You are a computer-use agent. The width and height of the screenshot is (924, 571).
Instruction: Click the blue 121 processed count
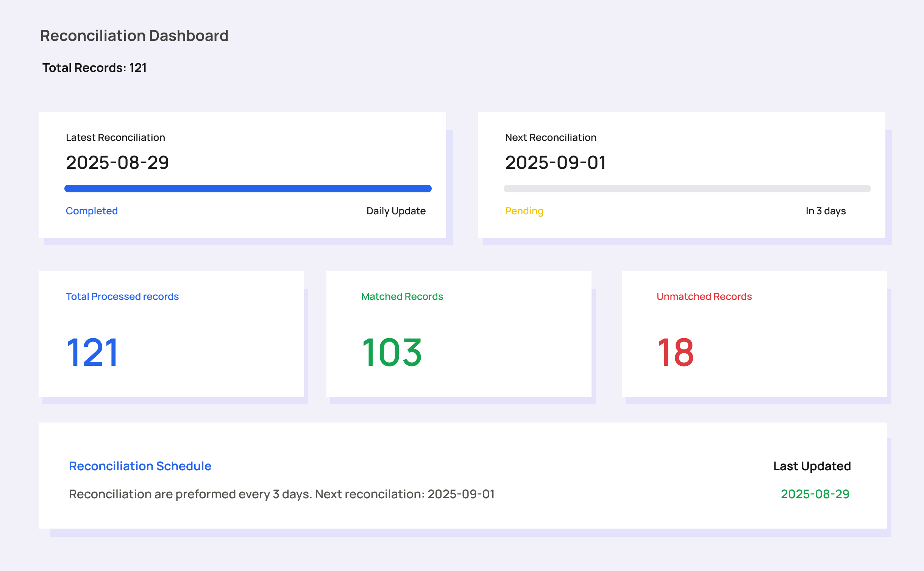(92, 353)
